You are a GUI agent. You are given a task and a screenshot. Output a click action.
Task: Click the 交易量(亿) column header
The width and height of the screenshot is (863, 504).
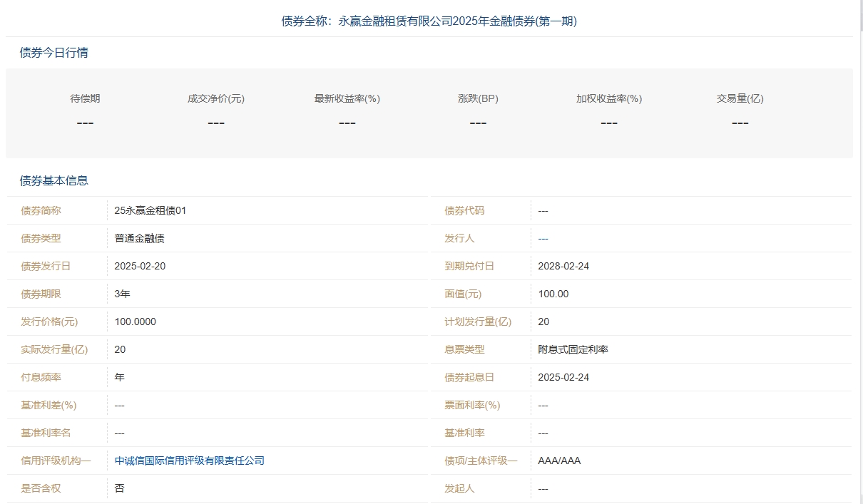point(740,98)
